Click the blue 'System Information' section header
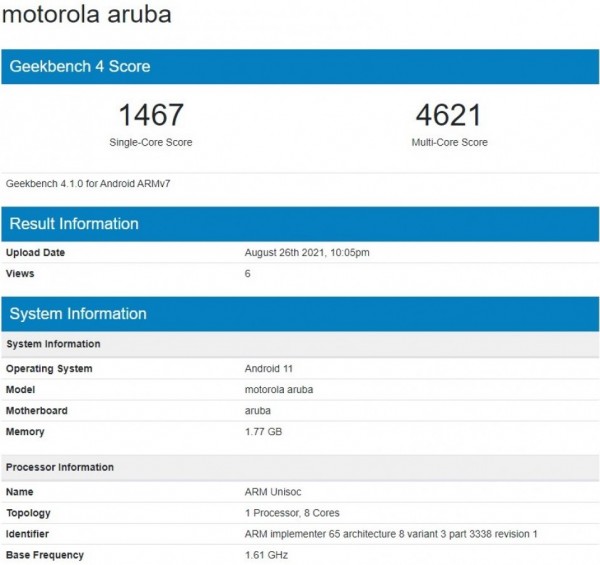600x565 pixels. (x=300, y=314)
